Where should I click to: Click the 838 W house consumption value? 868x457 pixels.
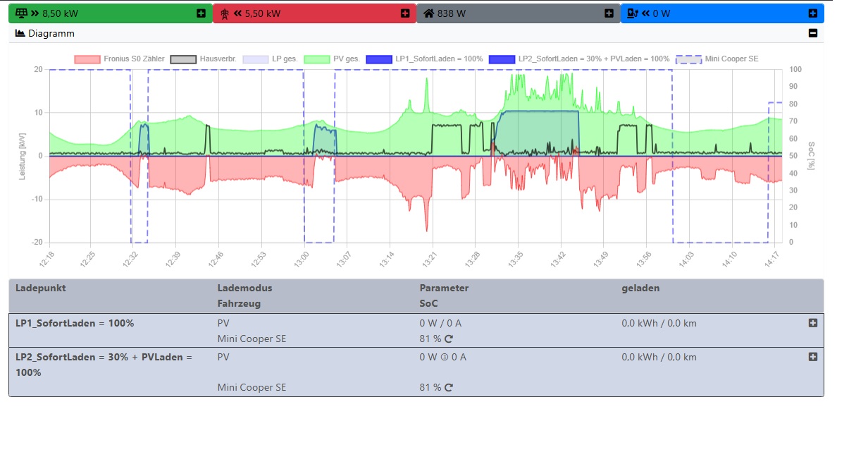[451, 13]
